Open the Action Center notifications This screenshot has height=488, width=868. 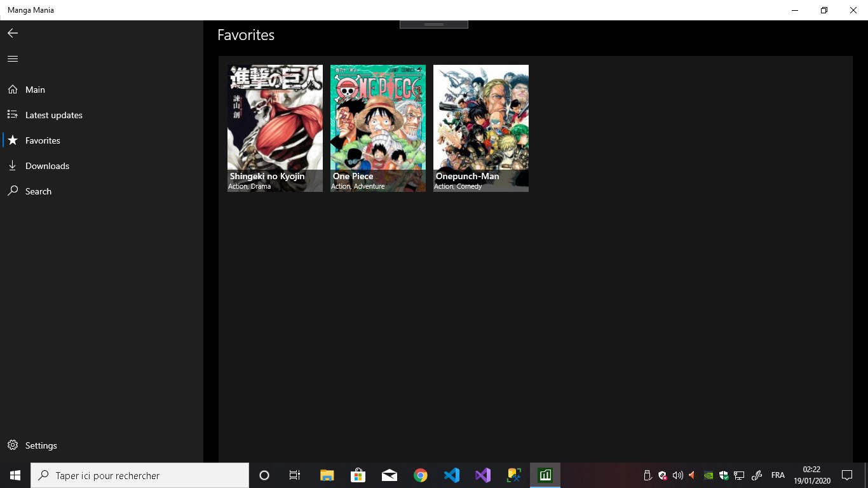847,475
